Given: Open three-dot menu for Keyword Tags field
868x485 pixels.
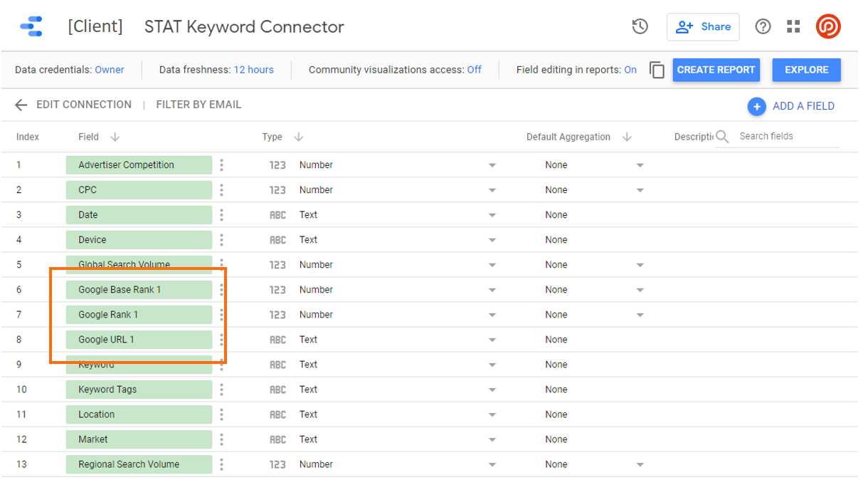Looking at the screenshot, I should tap(222, 390).
